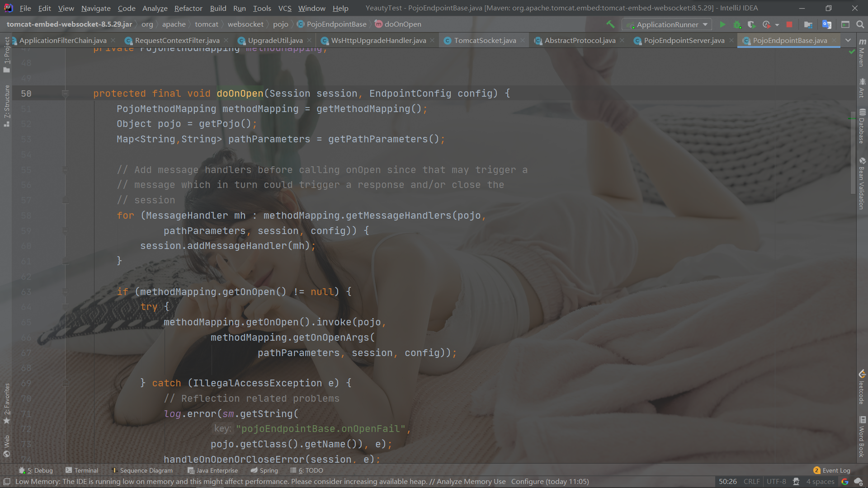868x488 pixels.
Task: Collapse the doOnOpen method fold marker
Action: (65, 94)
